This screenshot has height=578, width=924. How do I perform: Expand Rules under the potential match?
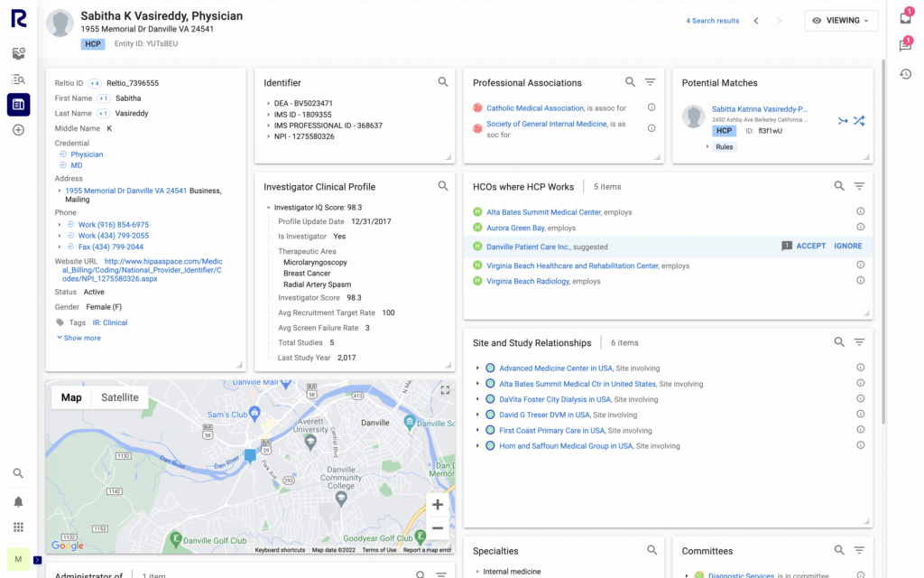pos(725,145)
